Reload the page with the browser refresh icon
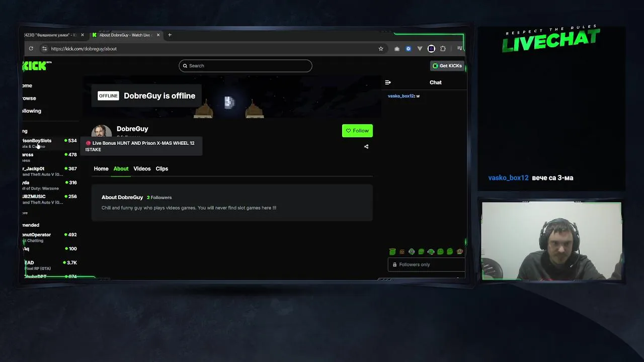This screenshot has width=644, height=362. pyautogui.click(x=31, y=49)
